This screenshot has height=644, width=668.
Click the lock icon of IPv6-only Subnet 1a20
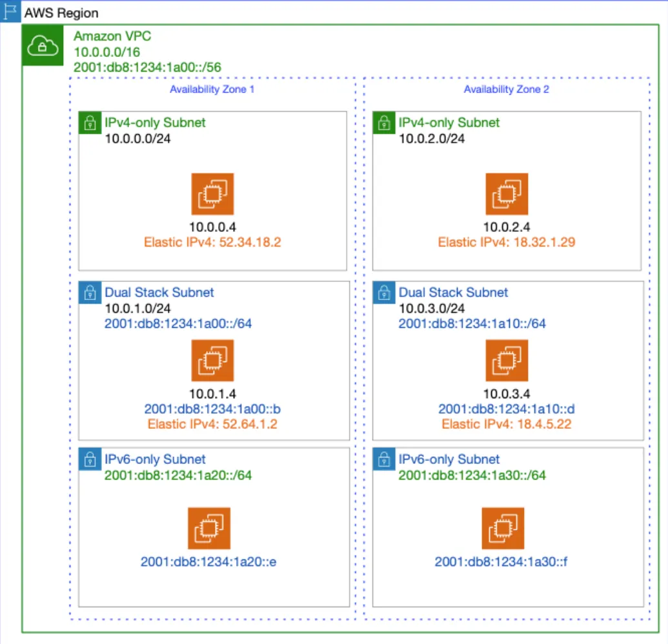90,459
